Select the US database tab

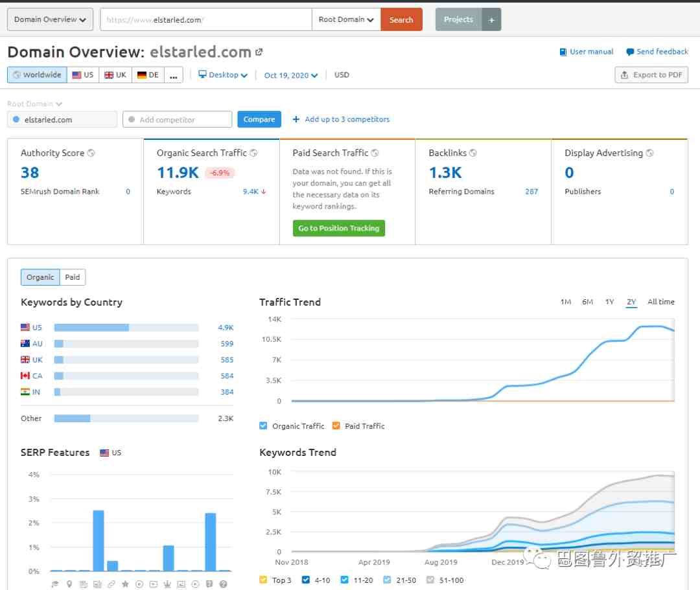pos(83,75)
